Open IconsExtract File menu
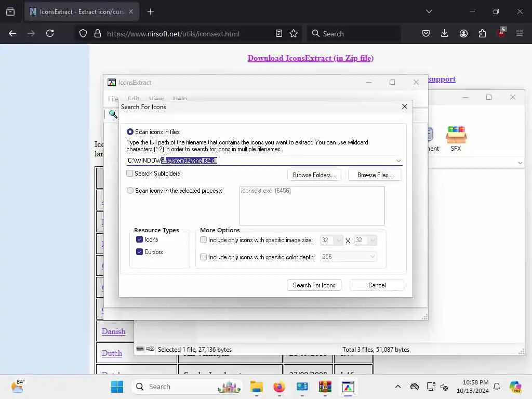Viewport: 532px width, 399px height. (113, 99)
